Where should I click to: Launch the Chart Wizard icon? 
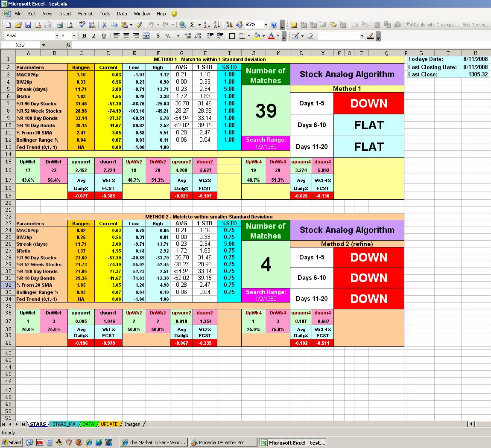(229, 25)
